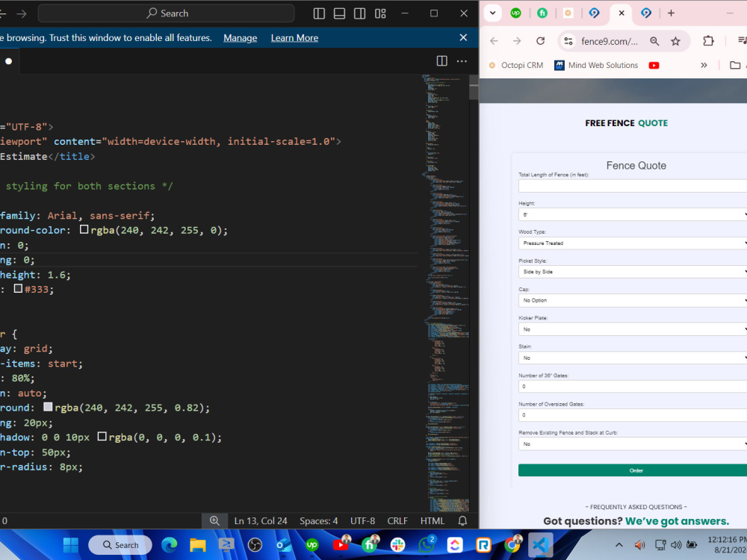This screenshot has width=747, height=560.
Task: Open the Height dropdown
Action: click(633, 215)
